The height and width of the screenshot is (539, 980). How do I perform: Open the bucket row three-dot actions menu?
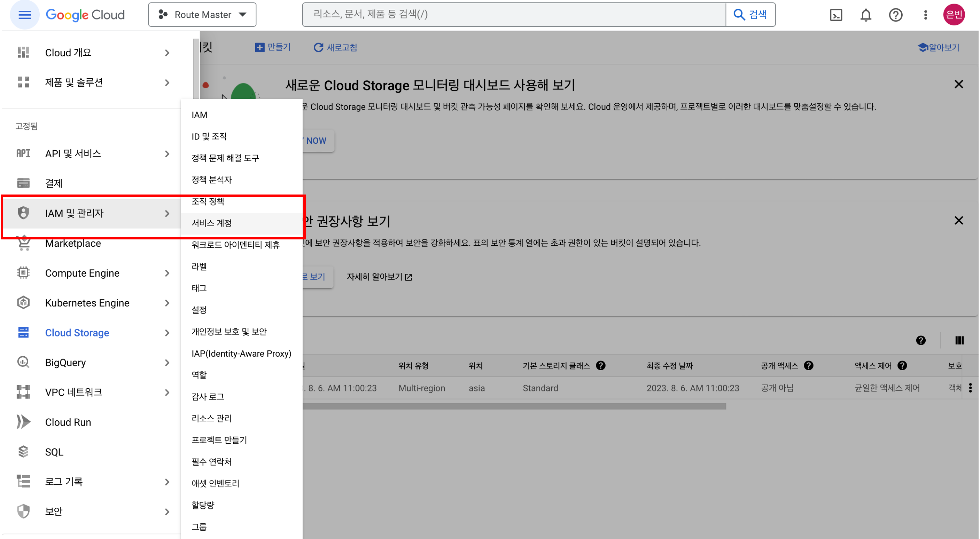pos(971,388)
